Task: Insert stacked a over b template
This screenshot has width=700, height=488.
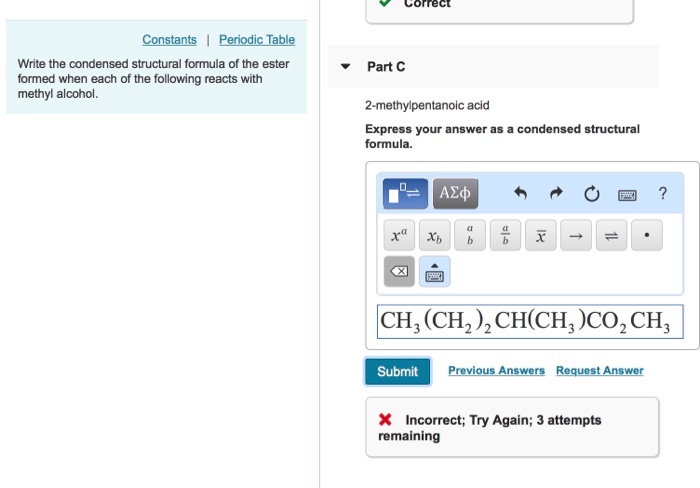Action: pos(470,235)
